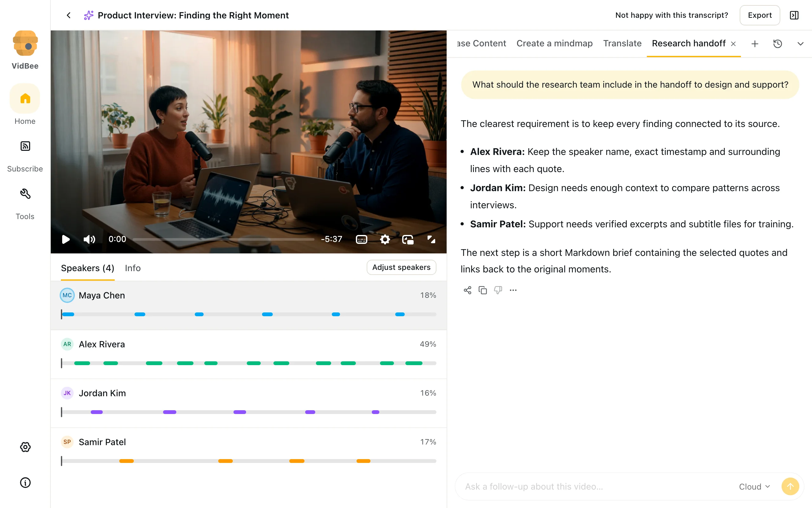
Task: Open the more options ellipsis under the answer
Action: (x=513, y=290)
